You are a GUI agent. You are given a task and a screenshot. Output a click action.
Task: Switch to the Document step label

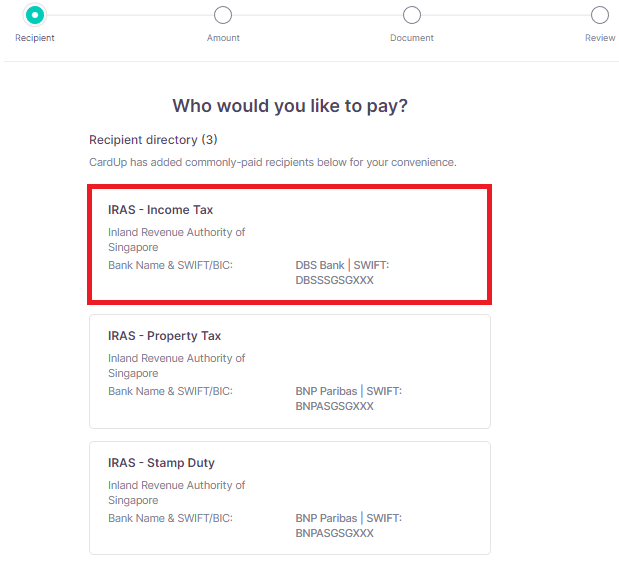pyautogui.click(x=411, y=38)
